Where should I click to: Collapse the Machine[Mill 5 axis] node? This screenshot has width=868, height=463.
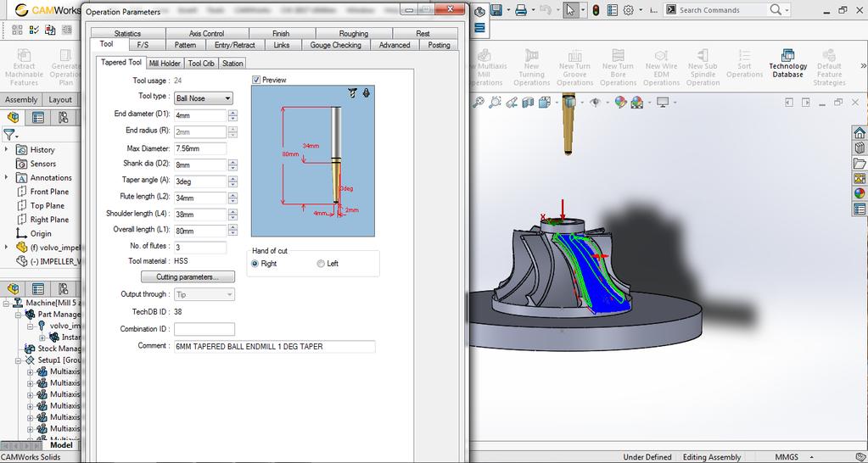click(6, 303)
